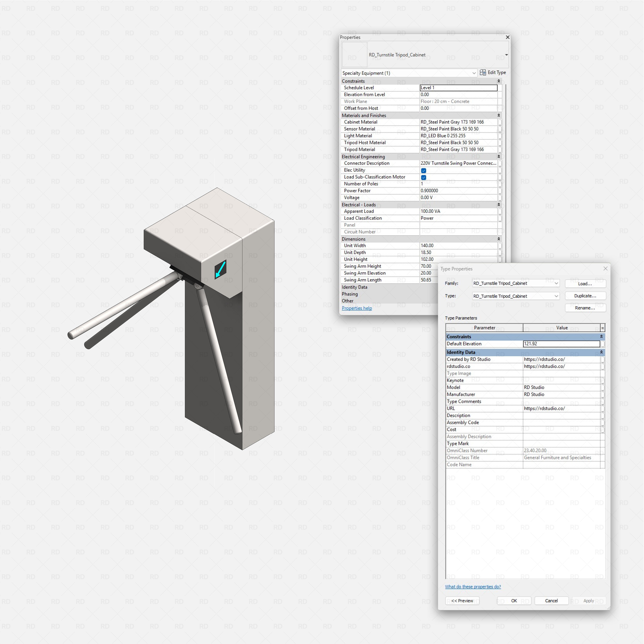Screen dimensions: 644x644
Task: Click associate button beside Created by RD Studio
Action: pos(602,359)
